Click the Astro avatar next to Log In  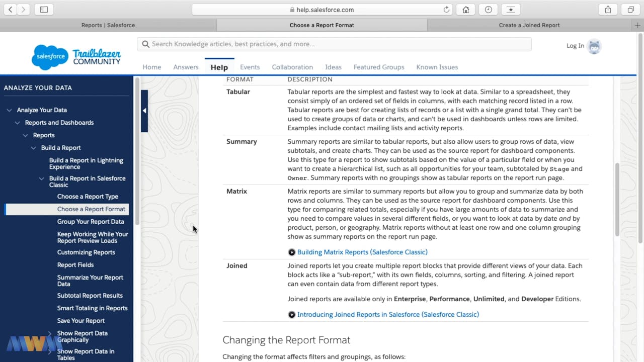(x=594, y=46)
